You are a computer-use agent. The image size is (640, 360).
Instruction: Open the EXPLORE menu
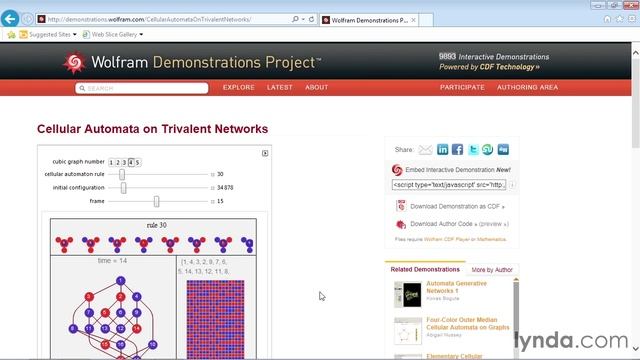point(238,87)
